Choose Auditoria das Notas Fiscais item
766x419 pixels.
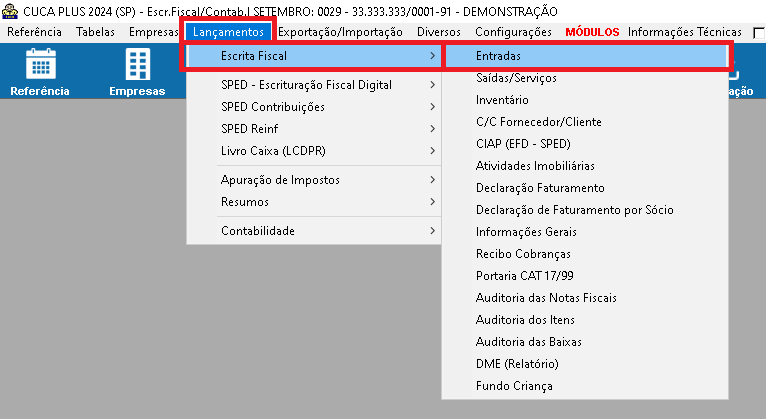tap(585, 298)
